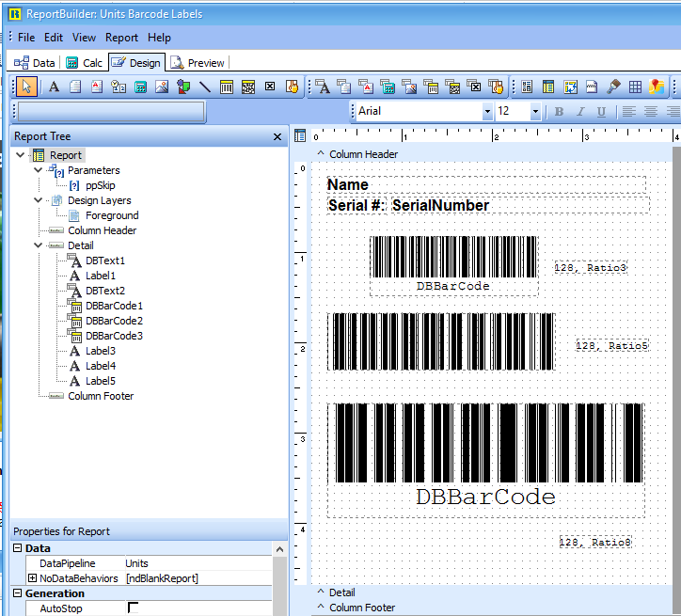The width and height of the screenshot is (681, 616).
Task: Toggle the AutoStop checkbox
Action: click(x=133, y=608)
